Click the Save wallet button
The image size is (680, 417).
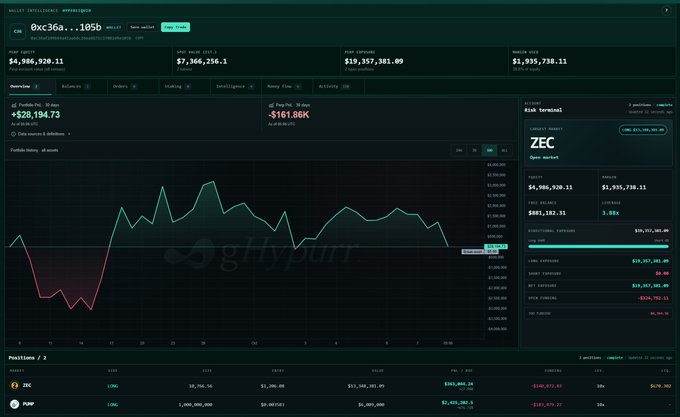pos(142,27)
